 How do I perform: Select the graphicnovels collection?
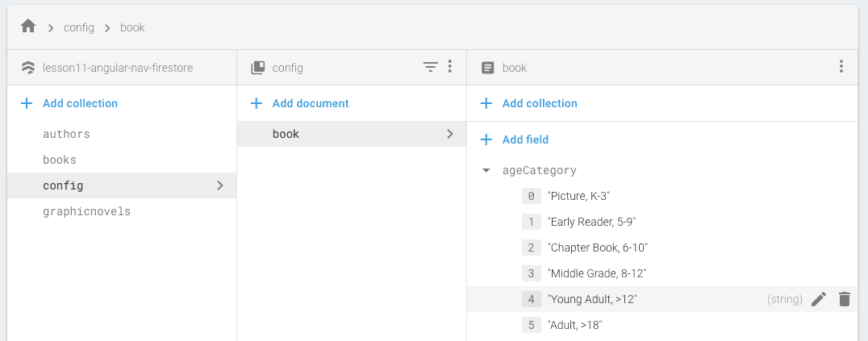[86, 211]
